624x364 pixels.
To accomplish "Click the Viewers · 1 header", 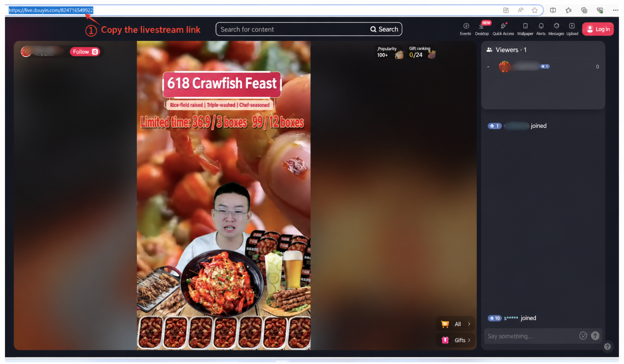I will pyautogui.click(x=507, y=50).
